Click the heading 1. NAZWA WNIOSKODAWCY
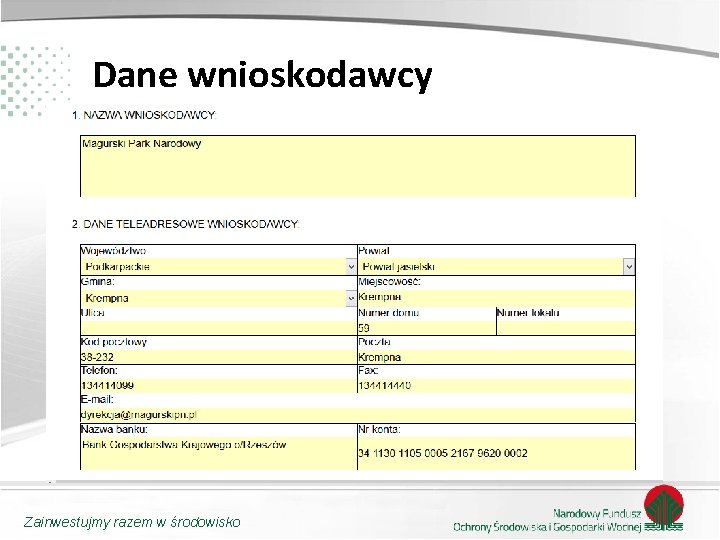Image resolution: width=720 pixels, height=540 pixels. click(144, 115)
